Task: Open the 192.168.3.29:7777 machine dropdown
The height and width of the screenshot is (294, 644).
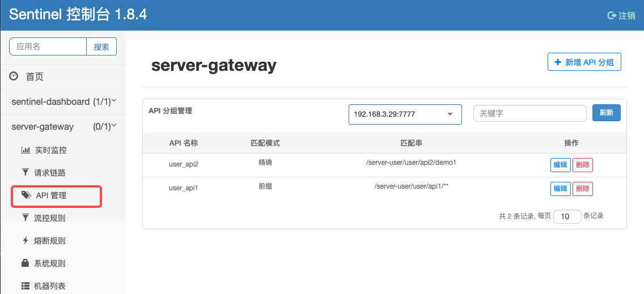Action: coord(405,114)
